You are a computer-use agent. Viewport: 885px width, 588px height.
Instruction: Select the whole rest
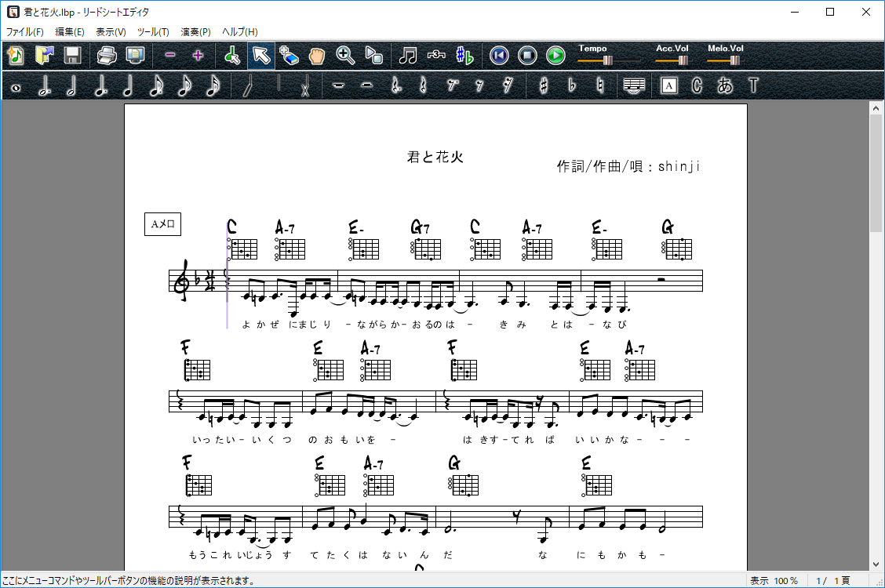coord(339,86)
